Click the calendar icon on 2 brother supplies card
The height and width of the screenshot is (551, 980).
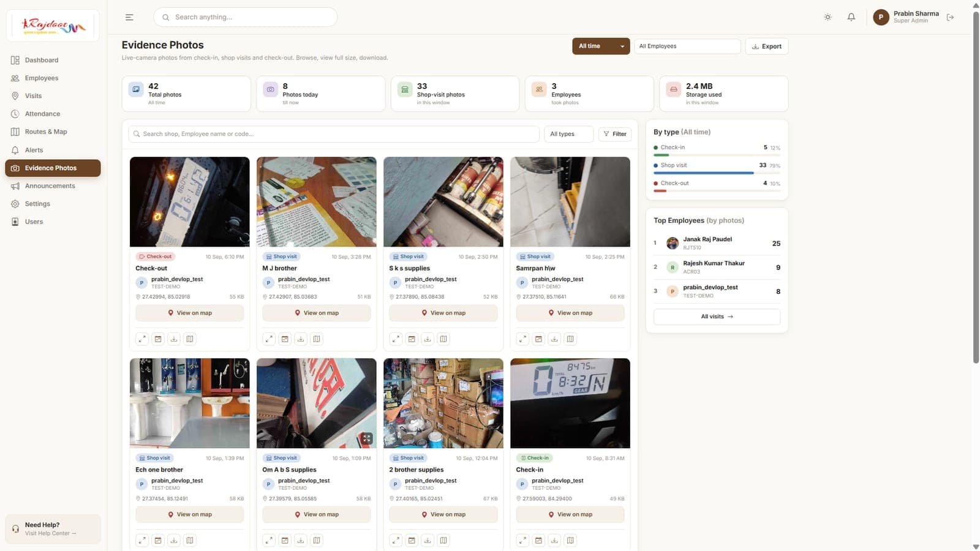[x=412, y=541]
